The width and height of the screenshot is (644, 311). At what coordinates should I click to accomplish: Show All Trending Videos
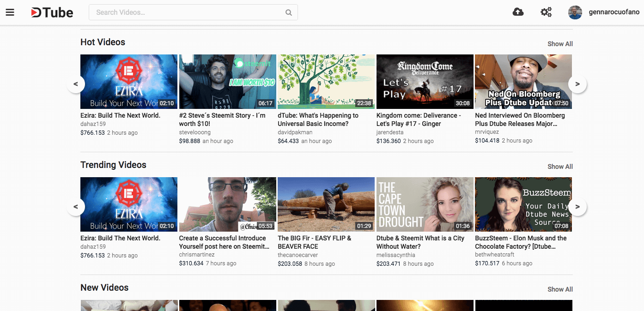560,167
